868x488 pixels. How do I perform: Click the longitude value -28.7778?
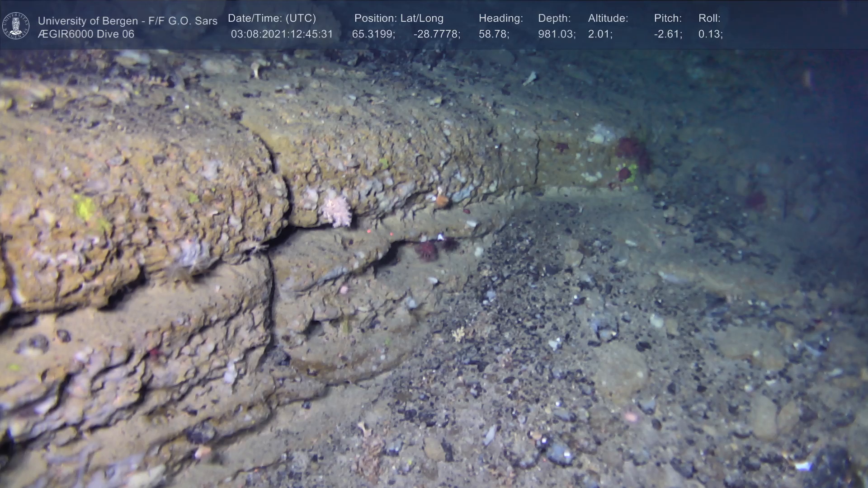click(x=437, y=34)
